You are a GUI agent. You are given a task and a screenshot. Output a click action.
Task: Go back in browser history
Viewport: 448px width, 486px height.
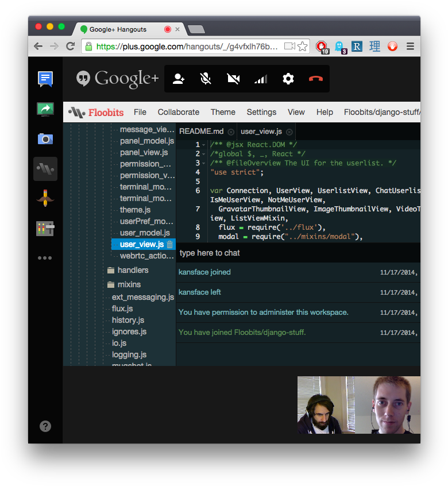pyautogui.click(x=38, y=46)
